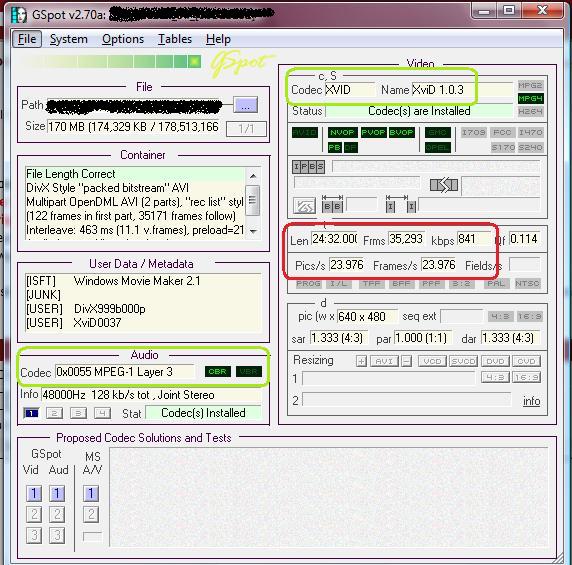Select the 'File Length Correct' container row
Viewport: 572px width, 565px height.
[135, 174]
